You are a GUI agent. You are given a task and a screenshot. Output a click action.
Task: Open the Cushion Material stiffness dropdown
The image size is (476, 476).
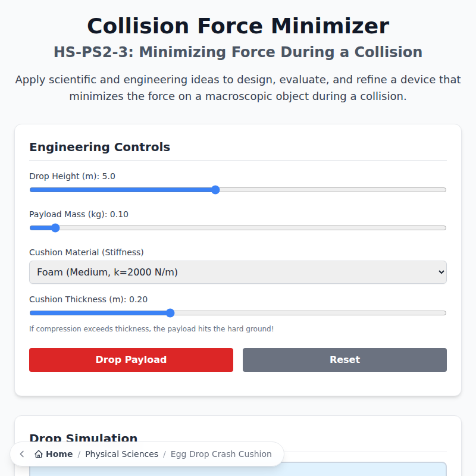point(238,272)
